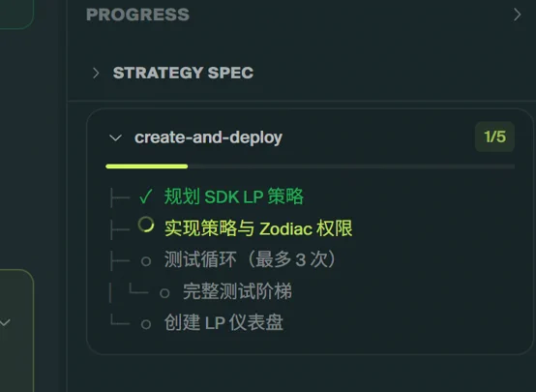Expand the STRATEGY SPEC section chevron

coord(96,73)
